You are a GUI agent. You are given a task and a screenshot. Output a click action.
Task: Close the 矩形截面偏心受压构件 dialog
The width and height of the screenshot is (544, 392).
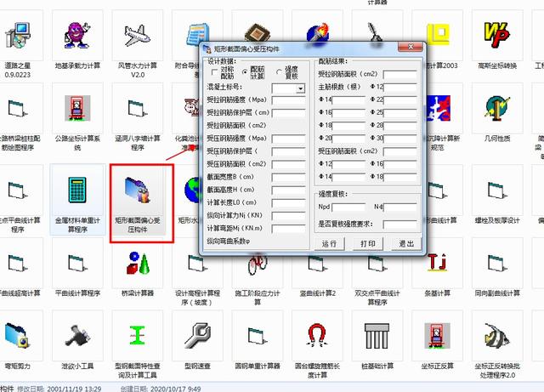coord(410,47)
